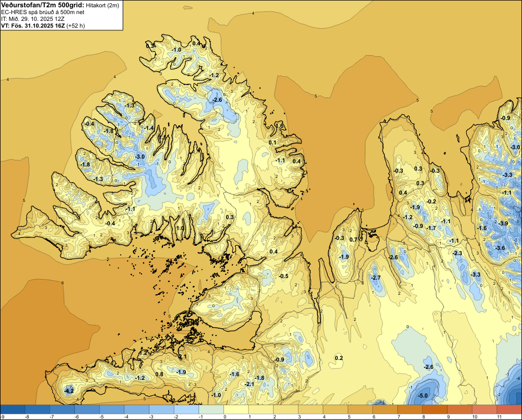Click the 0.8 temperature label

[x=159, y=374]
